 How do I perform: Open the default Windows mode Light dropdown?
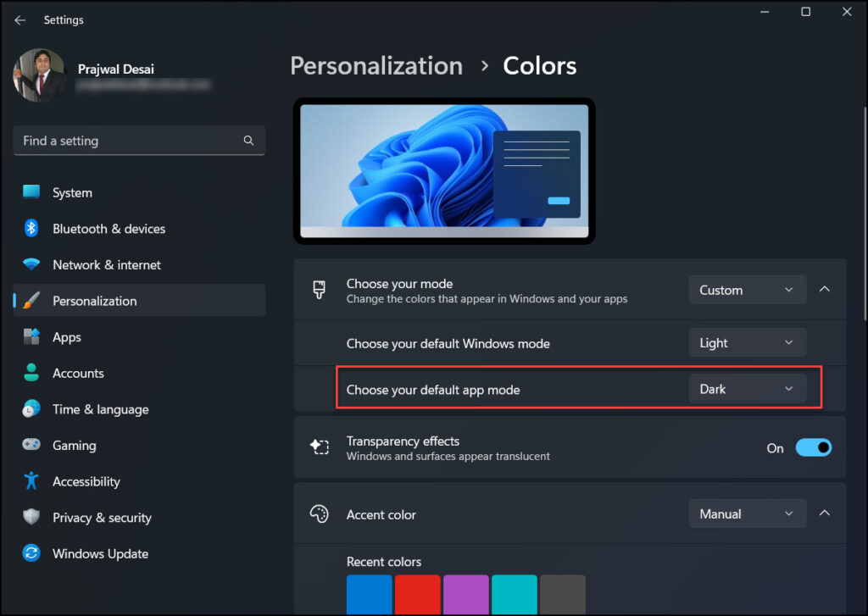click(x=747, y=342)
